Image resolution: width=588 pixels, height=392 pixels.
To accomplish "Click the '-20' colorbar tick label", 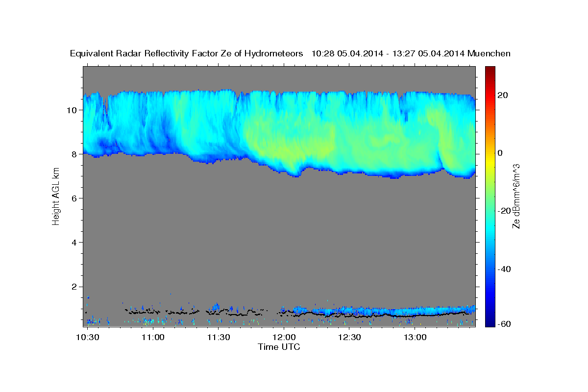I will pos(505,211).
